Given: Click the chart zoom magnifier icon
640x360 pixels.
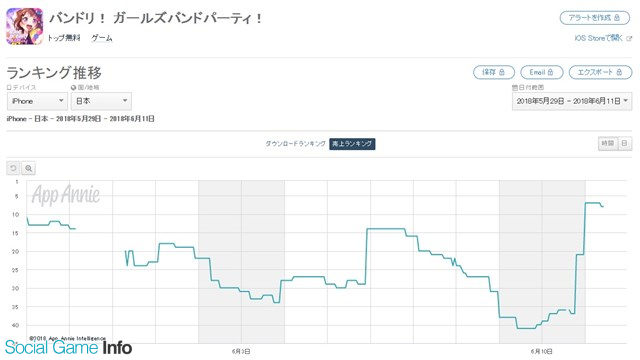Looking at the screenshot, I should 29,168.
